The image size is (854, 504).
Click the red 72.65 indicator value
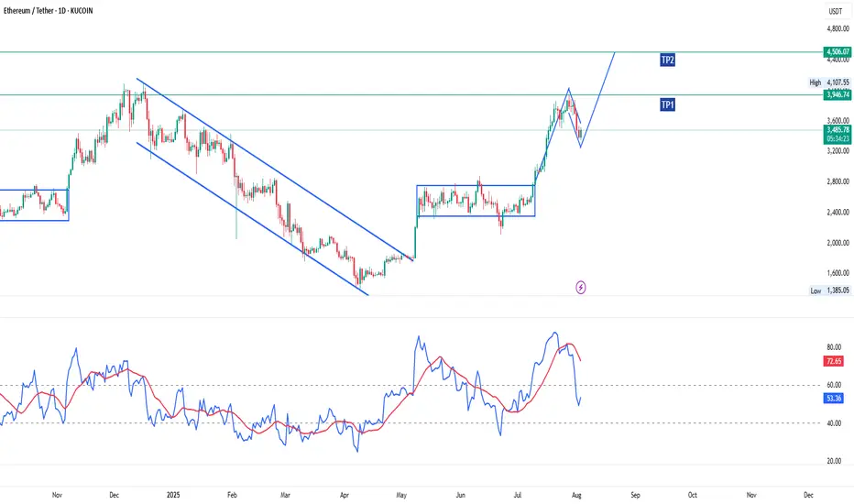(834, 361)
